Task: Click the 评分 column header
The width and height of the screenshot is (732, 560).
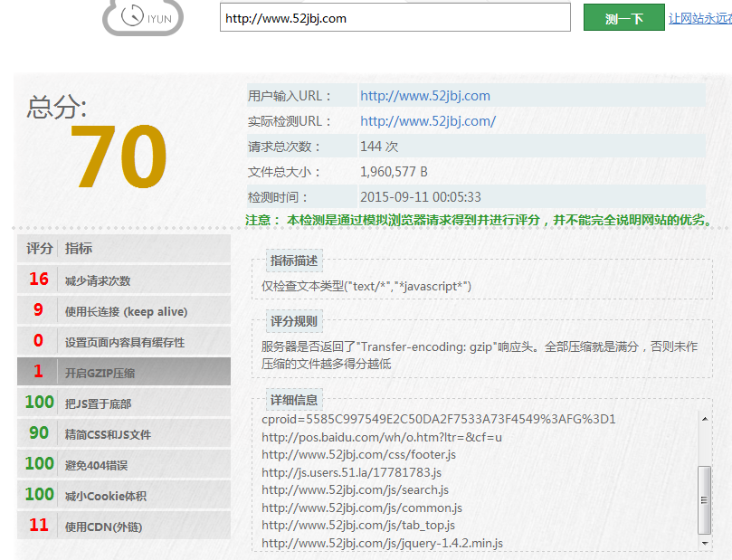Action: (x=39, y=249)
